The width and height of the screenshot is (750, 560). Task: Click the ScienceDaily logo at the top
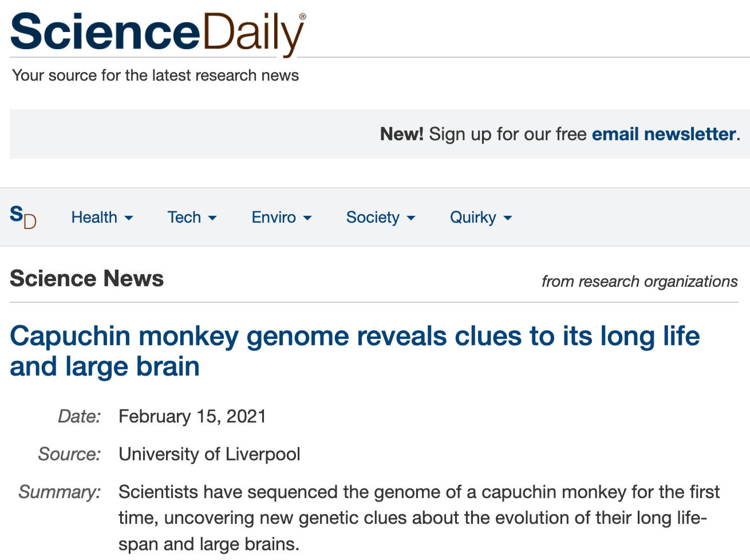(157, 33)
